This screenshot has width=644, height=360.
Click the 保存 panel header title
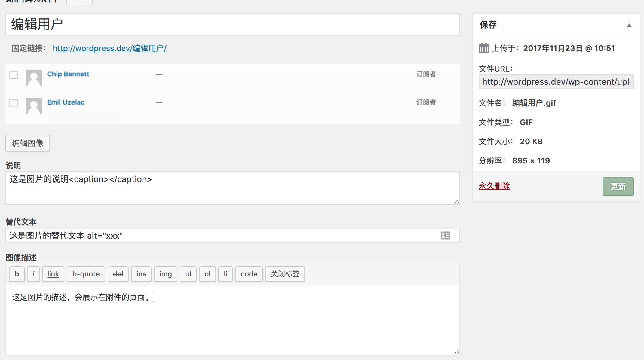click(x=488, y=25)
